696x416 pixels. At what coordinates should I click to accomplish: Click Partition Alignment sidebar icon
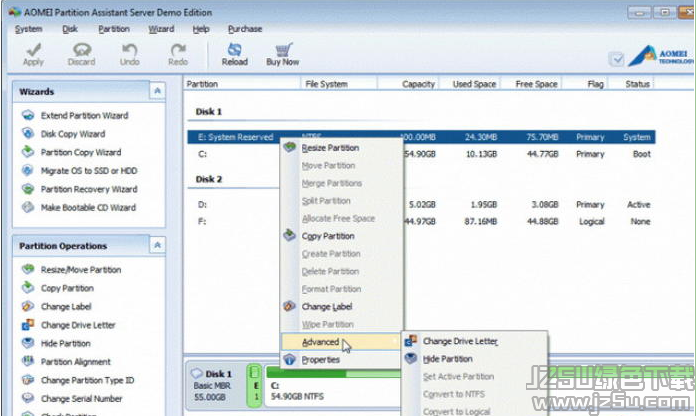tap(28, 361)
